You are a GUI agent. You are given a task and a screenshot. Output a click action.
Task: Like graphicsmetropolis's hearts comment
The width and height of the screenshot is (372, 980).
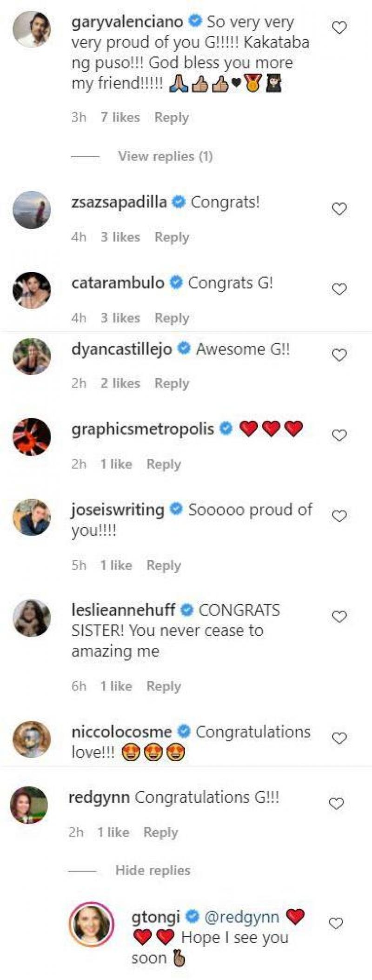339,436
